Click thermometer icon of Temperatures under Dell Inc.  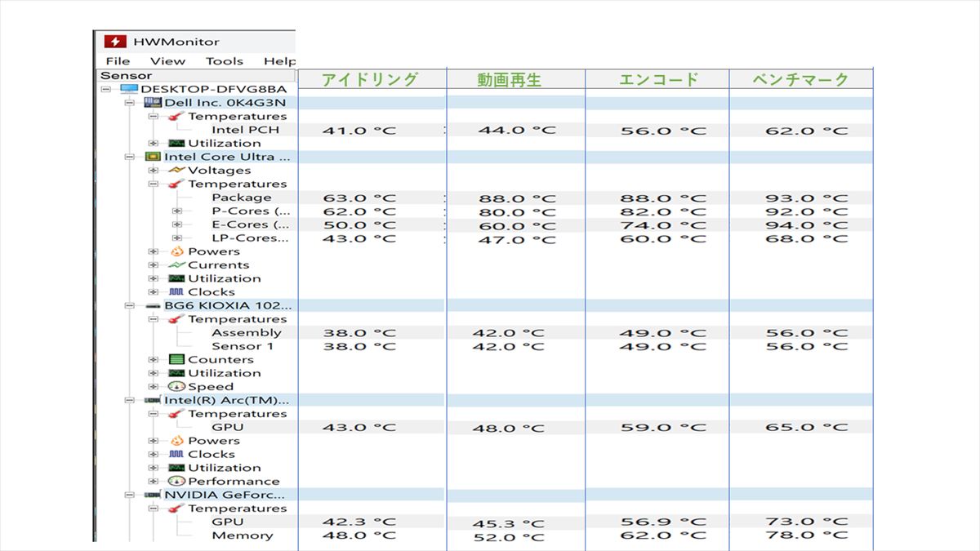pos(176,116)
